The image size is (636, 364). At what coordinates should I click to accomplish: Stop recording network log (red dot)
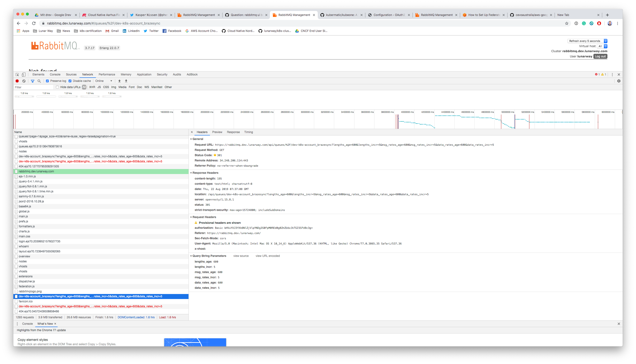point(17,81)
